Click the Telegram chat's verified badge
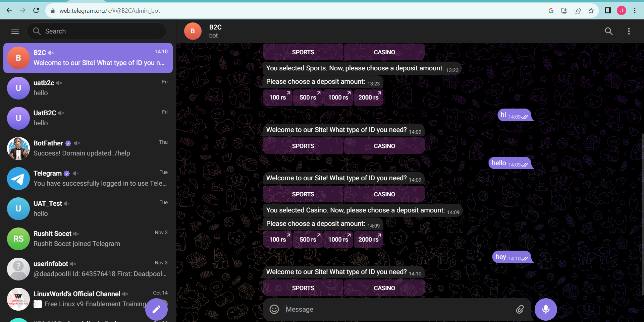This screenshot has width=644, height=322. pos(67,174)
